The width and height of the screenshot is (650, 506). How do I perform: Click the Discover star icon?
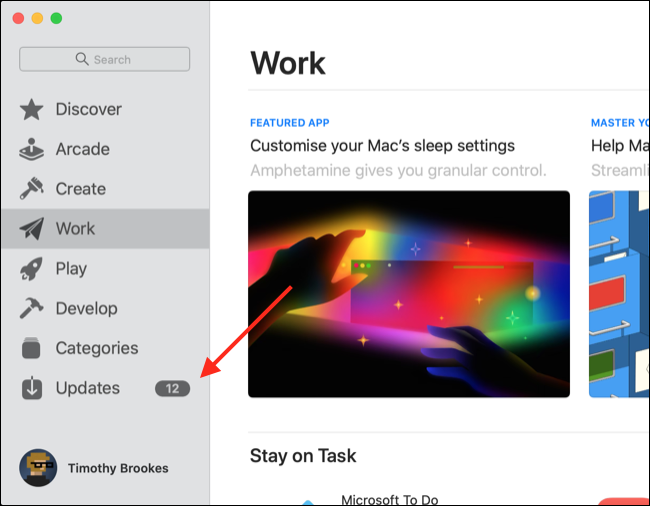pyautogui.click(x=32, y=109)
